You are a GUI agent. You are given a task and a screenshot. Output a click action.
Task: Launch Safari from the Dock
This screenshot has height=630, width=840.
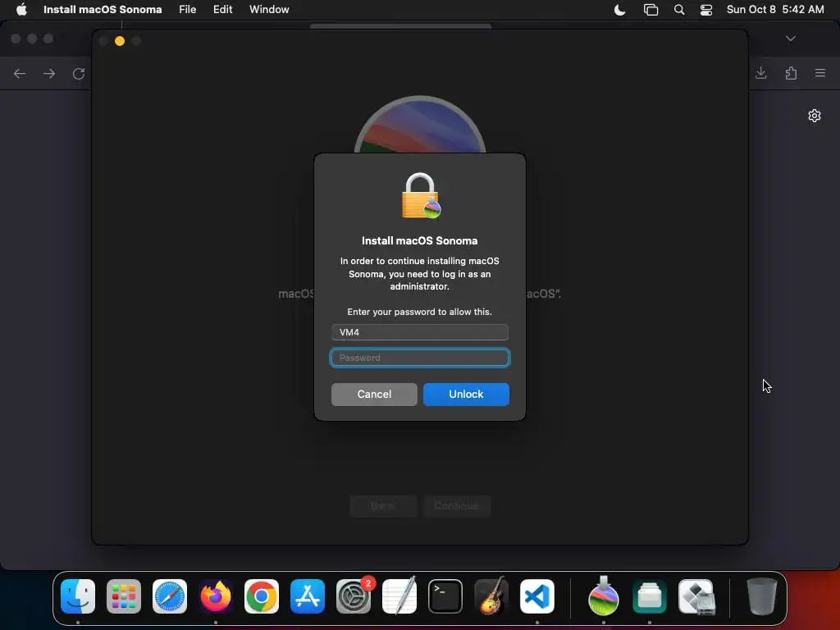(x=170, y=596)
